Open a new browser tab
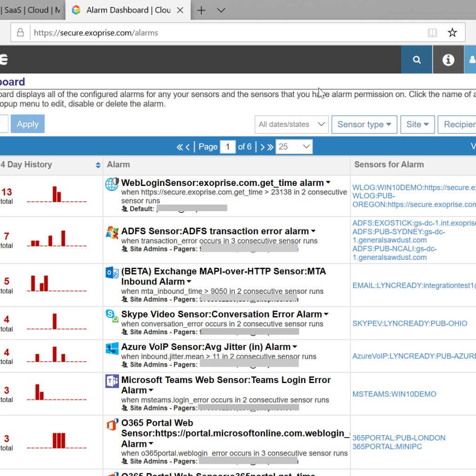Screen dimensions: 476x476 click(x=201, y=10)
